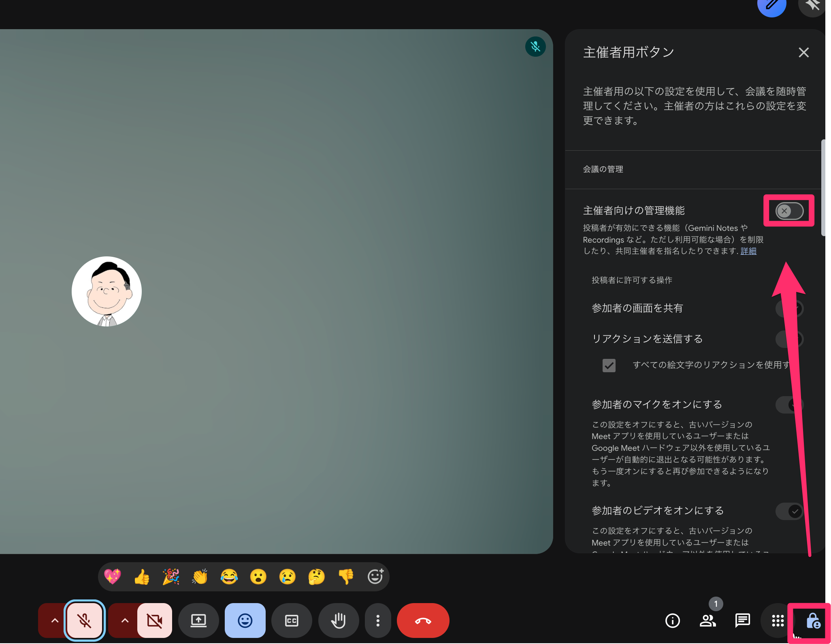End the call with the red button
This screenshot has height=644, width=831.
tap(423, 620)
